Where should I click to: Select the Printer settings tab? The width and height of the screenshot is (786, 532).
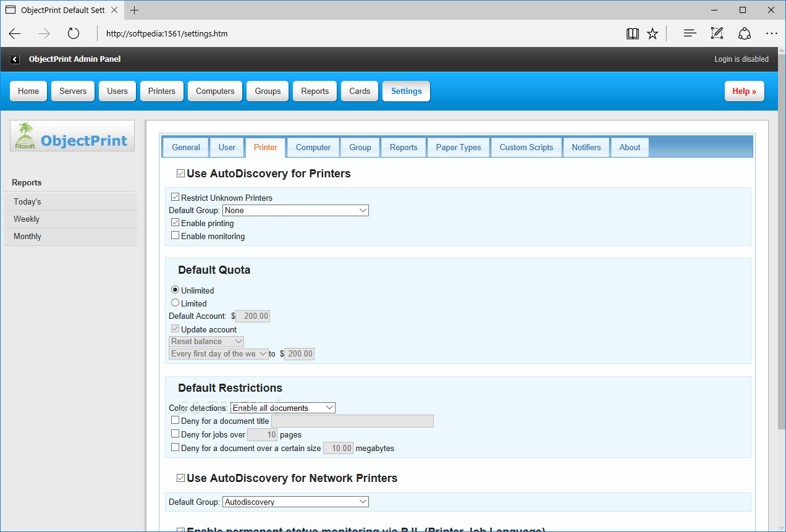point(266,147)
